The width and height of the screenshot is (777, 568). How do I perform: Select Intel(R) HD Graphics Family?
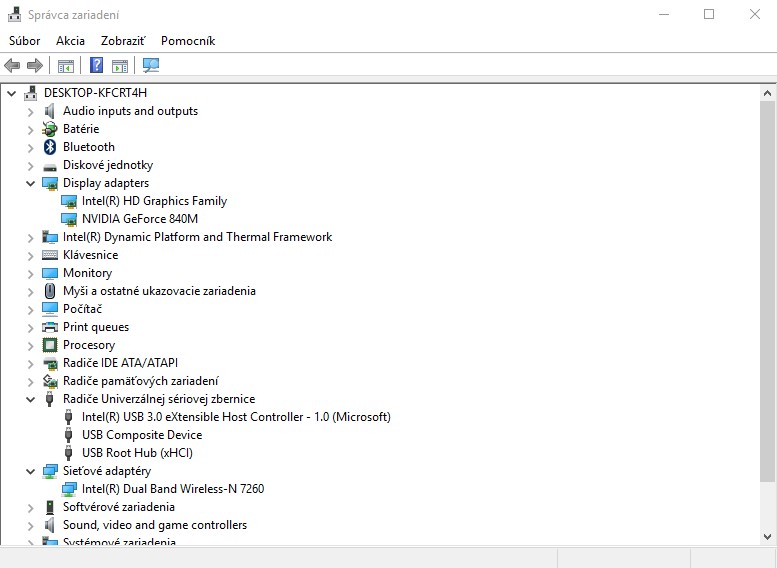154,201
